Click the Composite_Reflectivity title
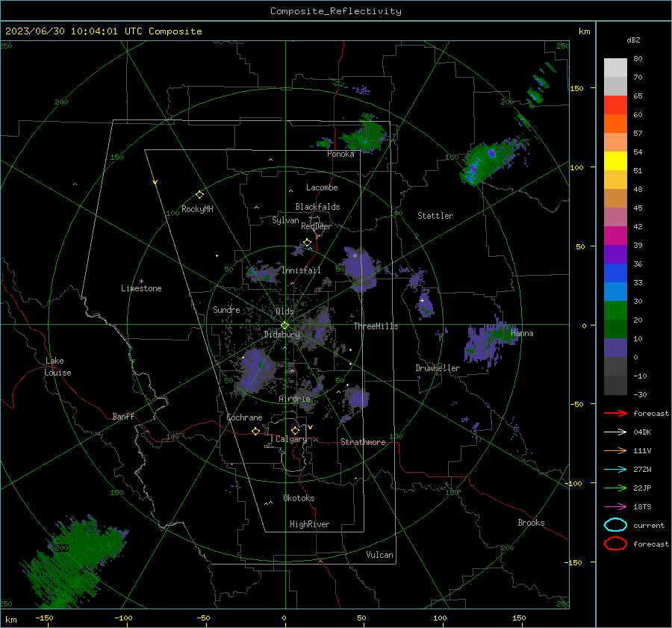 click(x=335, y=11)
